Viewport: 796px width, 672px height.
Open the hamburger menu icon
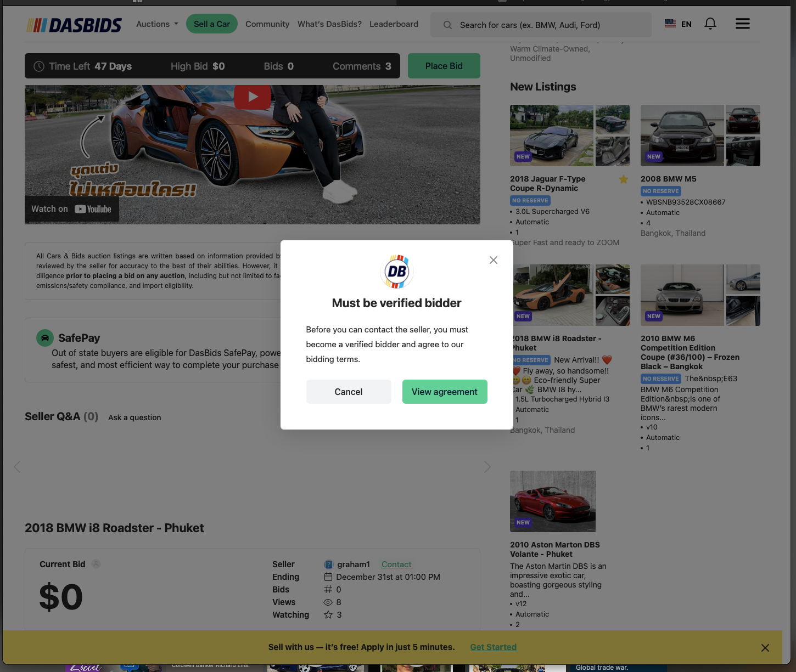click(x=742, y=24)
